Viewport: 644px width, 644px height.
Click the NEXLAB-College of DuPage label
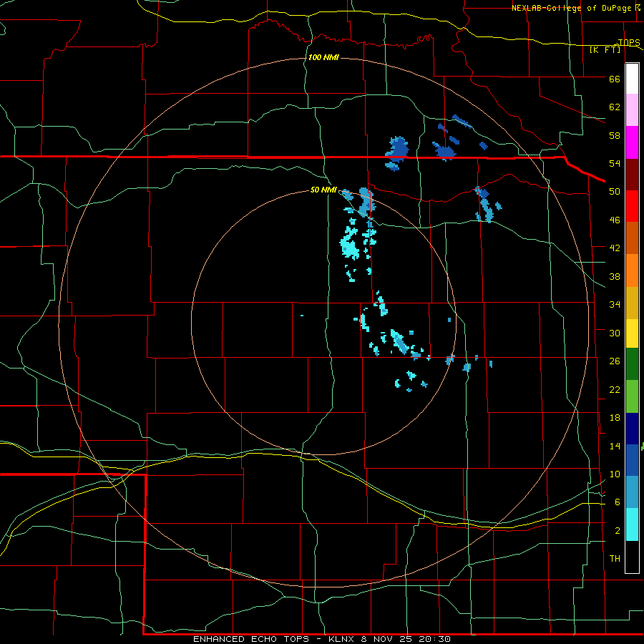click(571, 8)
